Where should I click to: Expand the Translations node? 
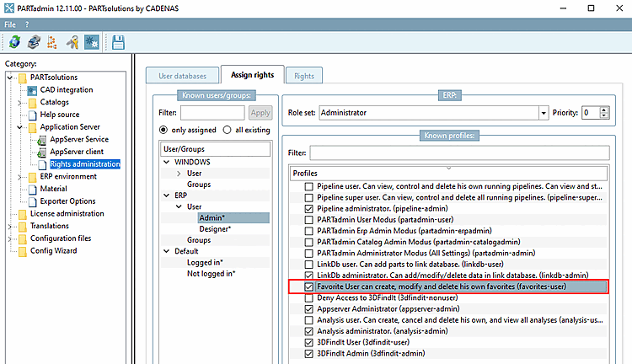[10, 227]
